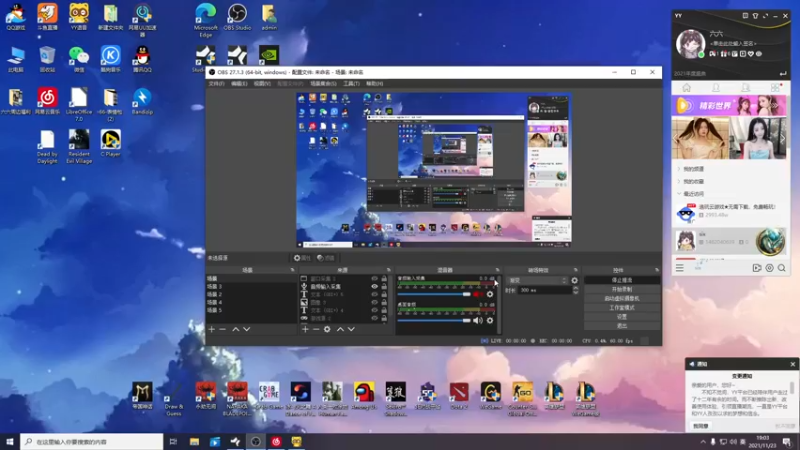800x450 pixels.
Task: Click the YY video play icon at bottom
Action: pyautogui.click(x=757, y=268)
